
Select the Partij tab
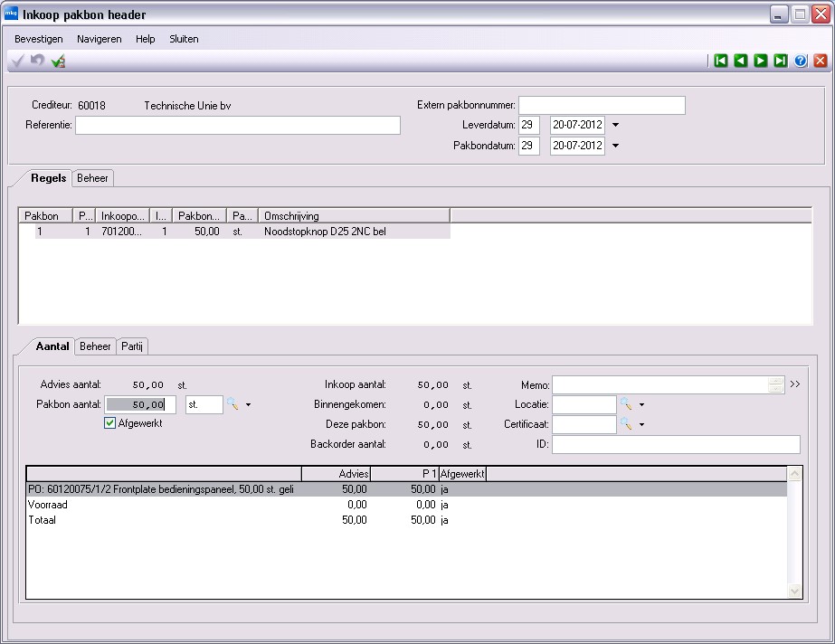pyautogui.click(x=131, y=346)
